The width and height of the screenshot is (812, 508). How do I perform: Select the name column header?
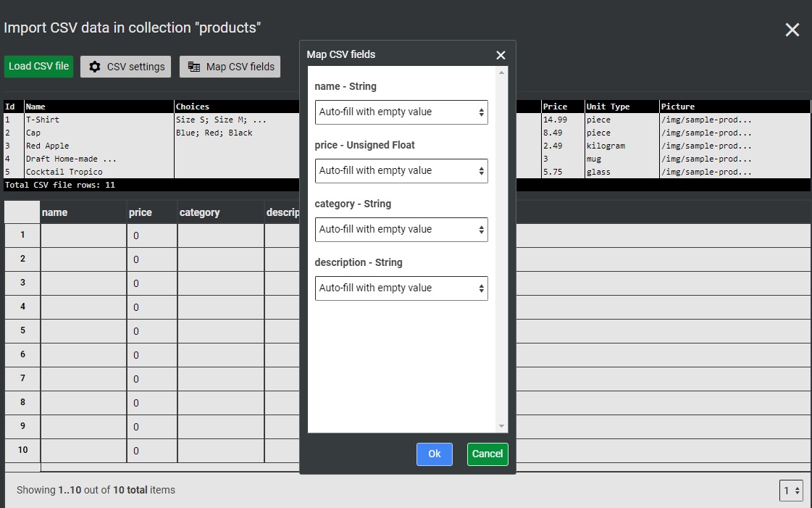[x=83, y=212]
